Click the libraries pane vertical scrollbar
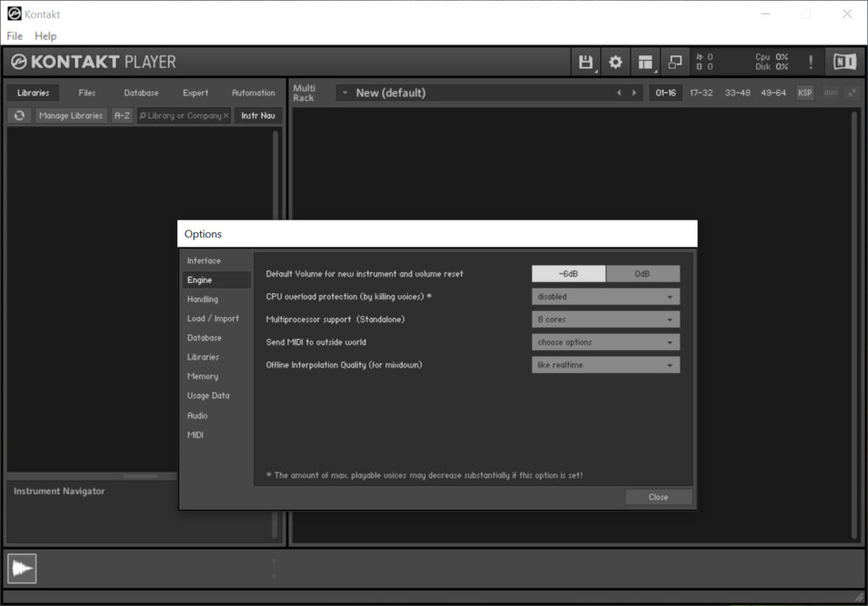This screenshot has width=868, height=606. (275, 175)
